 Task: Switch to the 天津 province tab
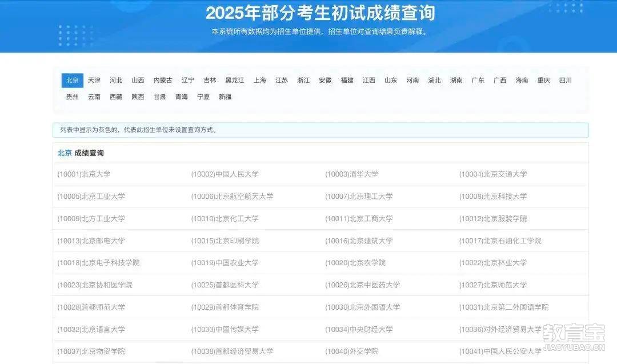click(94, 80)
